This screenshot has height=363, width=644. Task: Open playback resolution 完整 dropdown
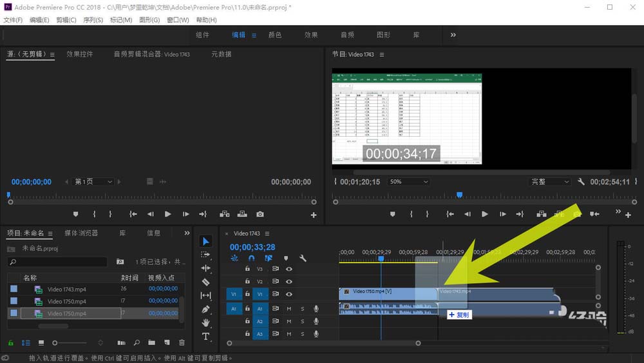coord(550,181)
